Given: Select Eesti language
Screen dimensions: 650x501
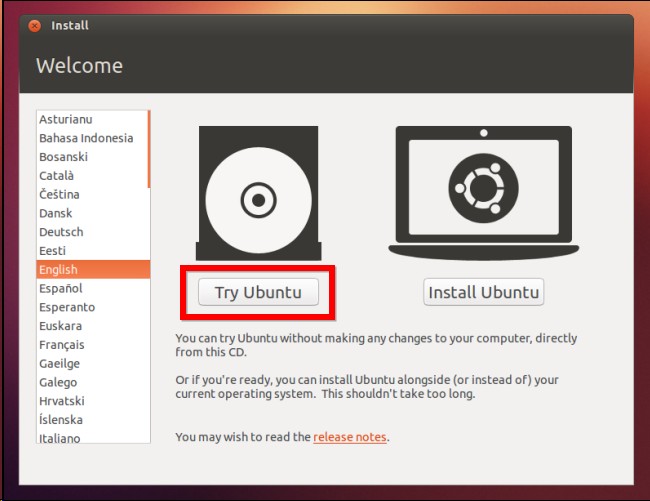Looking at the screenshot, I should pos(92,251).
